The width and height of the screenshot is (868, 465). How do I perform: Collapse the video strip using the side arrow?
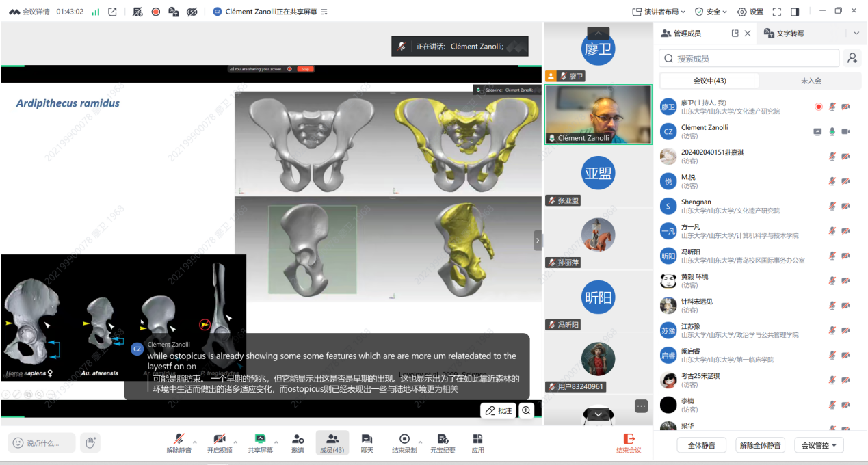tap(538, 240)
